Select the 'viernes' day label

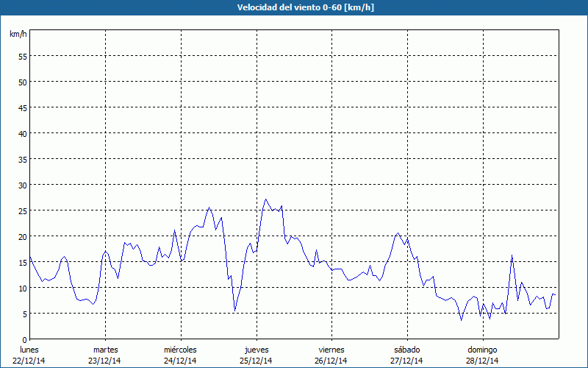[331, 350]
